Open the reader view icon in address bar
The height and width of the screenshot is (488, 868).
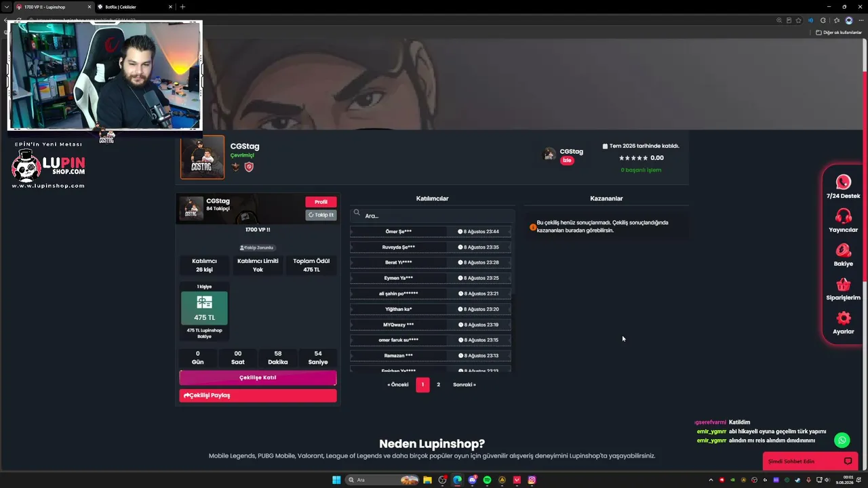pyautogui.click(x=789, y=20)
